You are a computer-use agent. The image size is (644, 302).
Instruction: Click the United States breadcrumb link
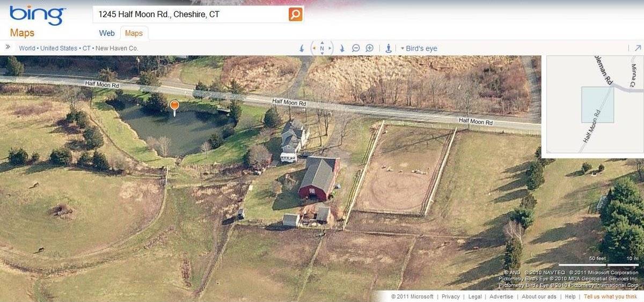(59, 48)
